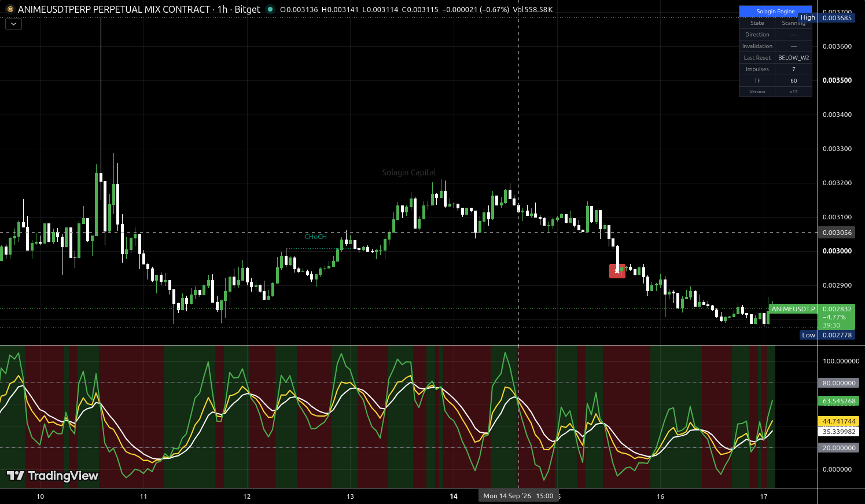Click the change value −0.000021 (−0.67%)
This screenshot has width=865, height=504.
(x=476, y=9)
